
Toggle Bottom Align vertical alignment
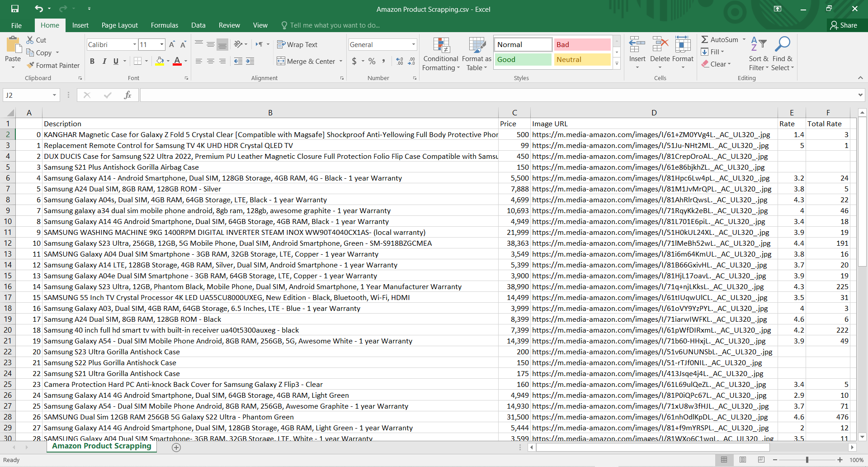[222, 44]
